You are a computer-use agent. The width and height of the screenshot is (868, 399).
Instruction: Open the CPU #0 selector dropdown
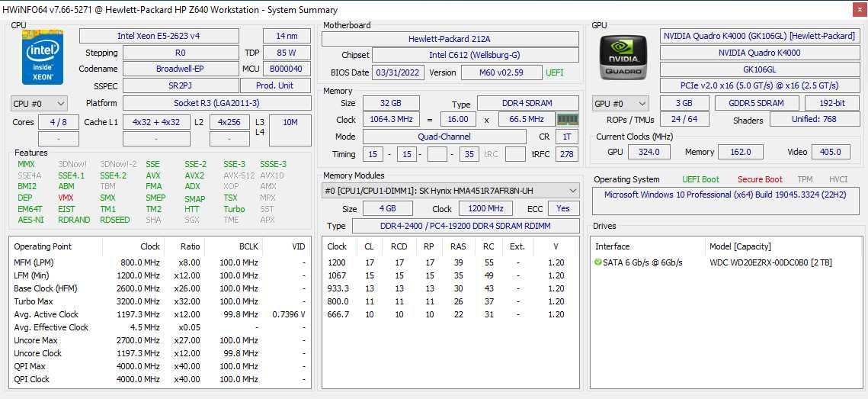39,104
